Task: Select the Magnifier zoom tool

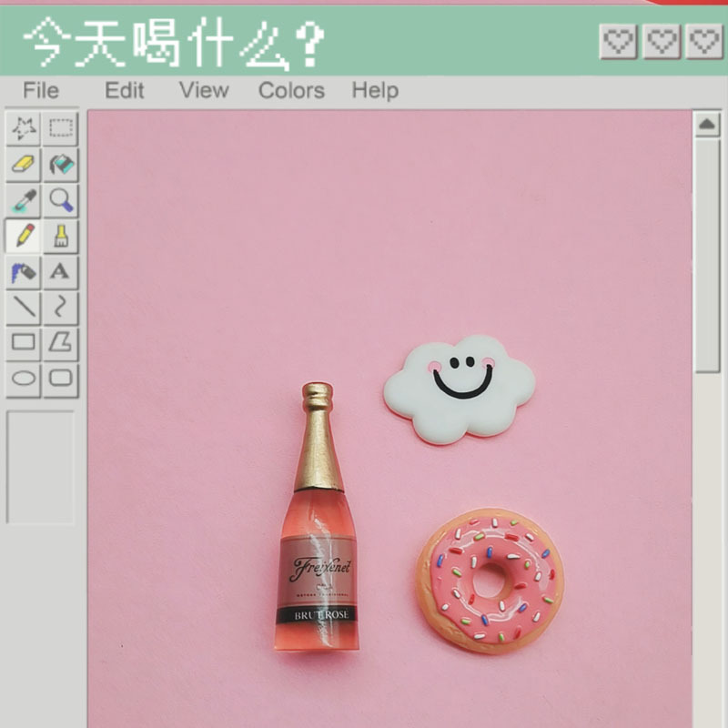Action: pyautogui.click(x=61, y=200)
